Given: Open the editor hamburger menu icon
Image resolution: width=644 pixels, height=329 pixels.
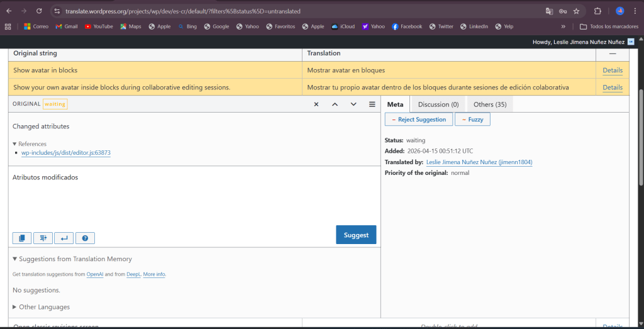Looking at the screenshot, I should pos(372,104).
